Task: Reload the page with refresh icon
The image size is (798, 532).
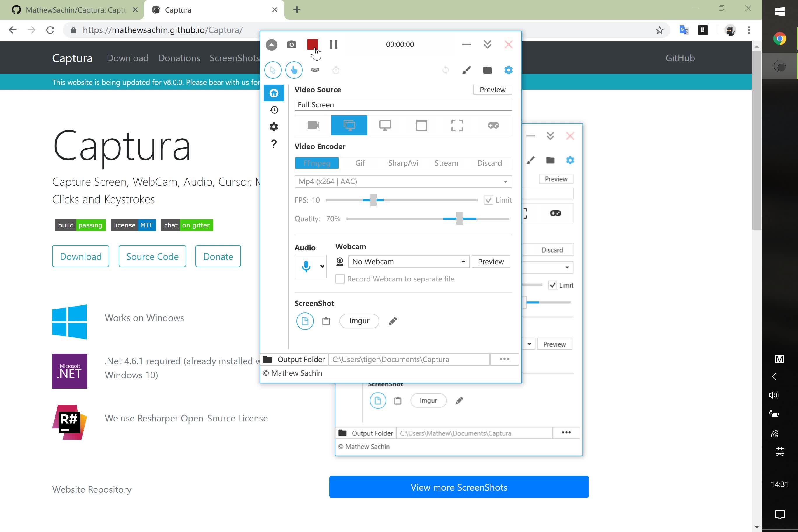Action: (50, 30)
